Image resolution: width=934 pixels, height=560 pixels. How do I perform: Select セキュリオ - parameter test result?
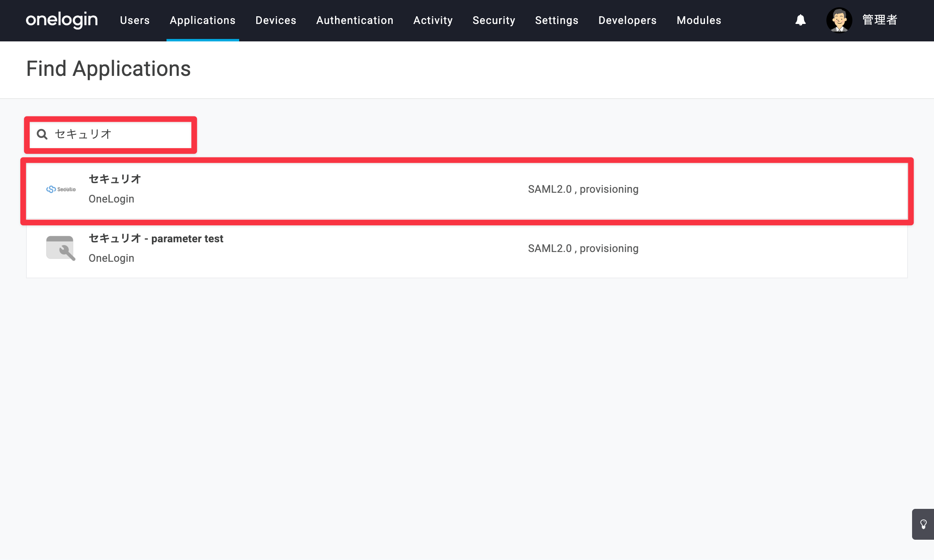[467, 248]
